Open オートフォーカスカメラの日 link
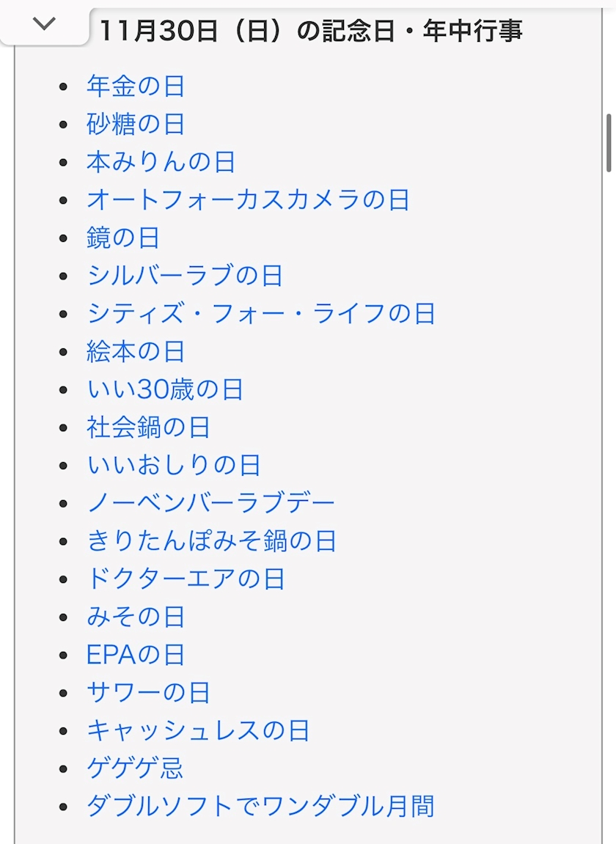This screenshot has height=844, width=616. coord(248,200)
